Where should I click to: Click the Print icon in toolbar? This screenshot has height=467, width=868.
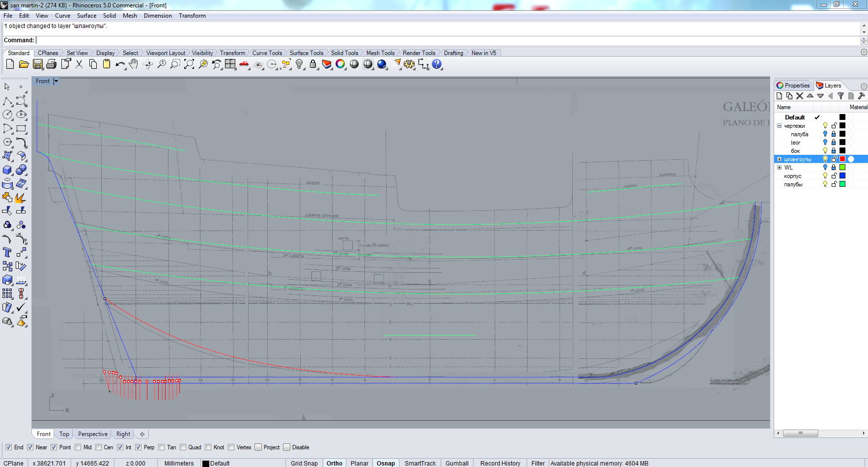click(x=51, y=64)
